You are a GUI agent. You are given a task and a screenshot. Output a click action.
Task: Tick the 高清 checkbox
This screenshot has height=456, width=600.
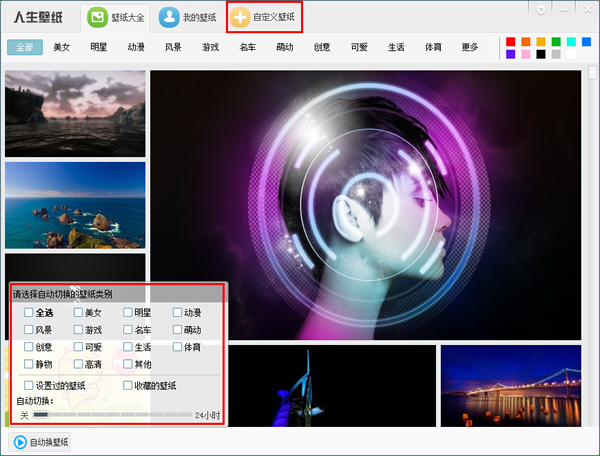[x=78, y=364]
